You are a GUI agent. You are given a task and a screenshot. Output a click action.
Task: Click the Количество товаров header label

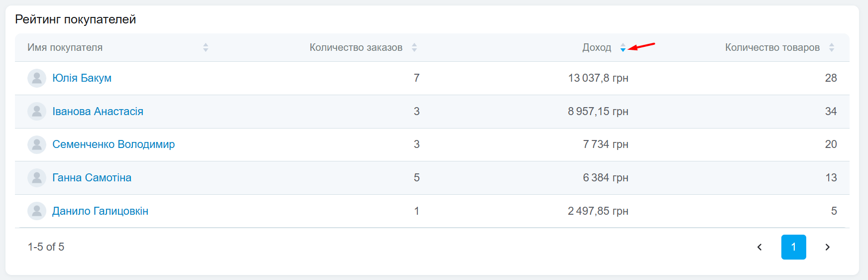click(772, 47)
